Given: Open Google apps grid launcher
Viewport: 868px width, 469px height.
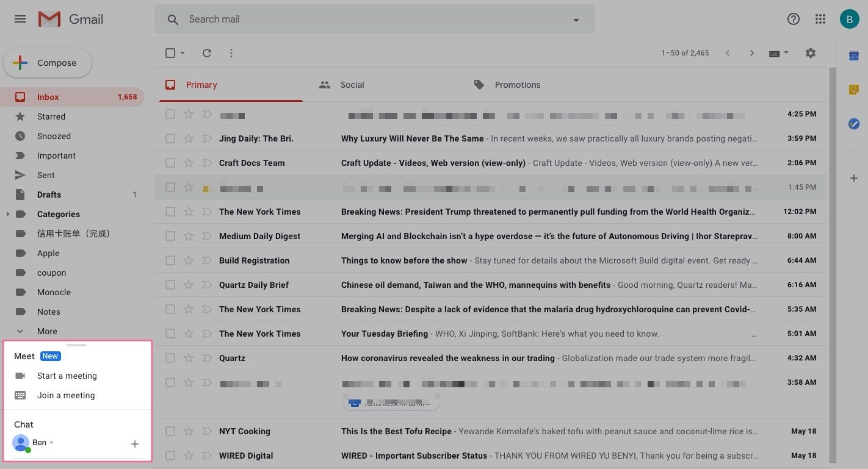Looking at the screenshot, I should click(820, 19).
